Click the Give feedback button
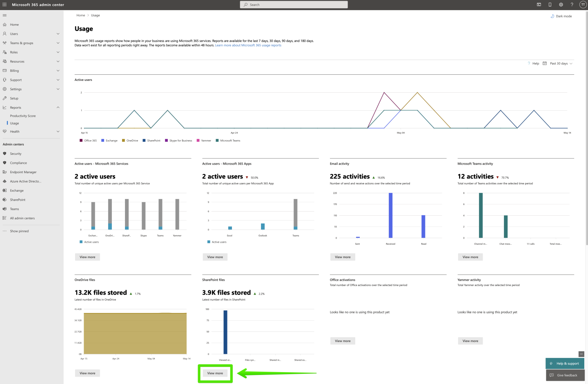 pos(565,375)
